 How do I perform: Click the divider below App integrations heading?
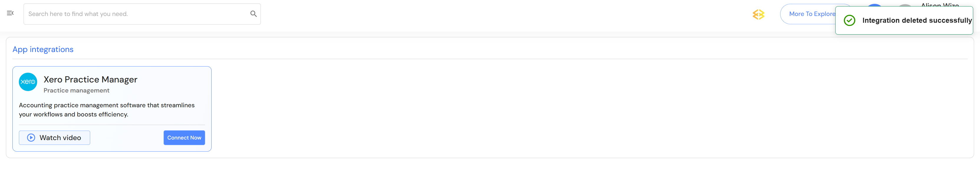pos(490,59)
